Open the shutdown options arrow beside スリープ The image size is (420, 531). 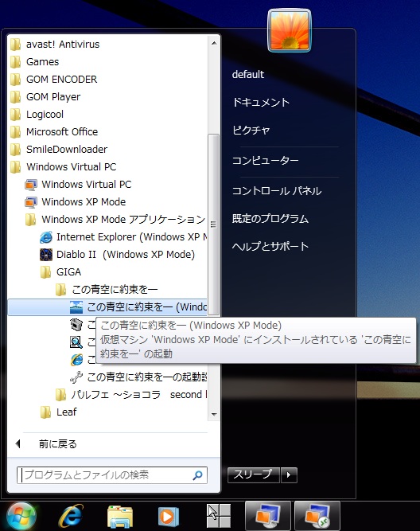pos(289,474)
